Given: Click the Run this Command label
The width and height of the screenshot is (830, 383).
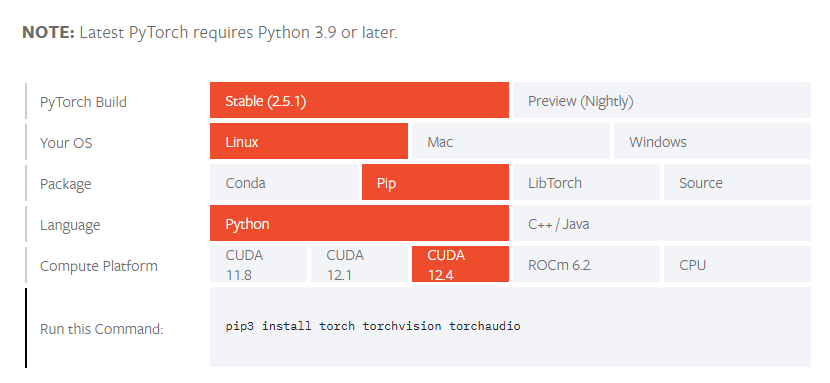Looking at the screenshot, I should point(102,329).
